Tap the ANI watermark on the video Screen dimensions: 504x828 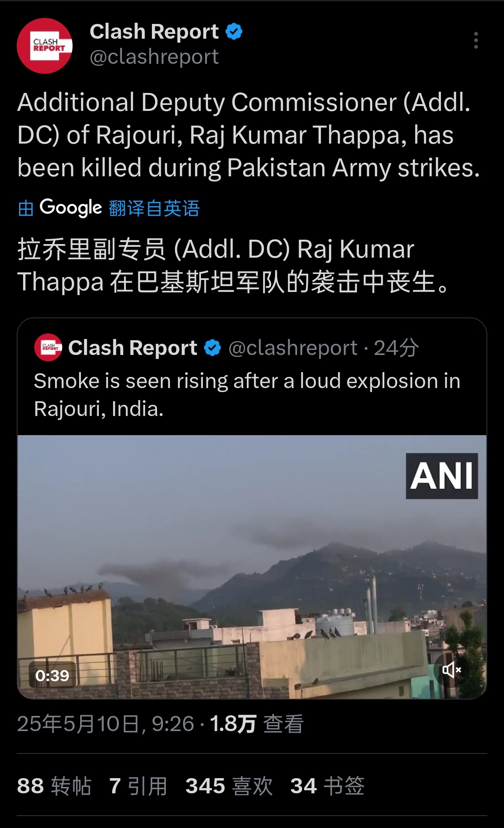tap(442, 476)
